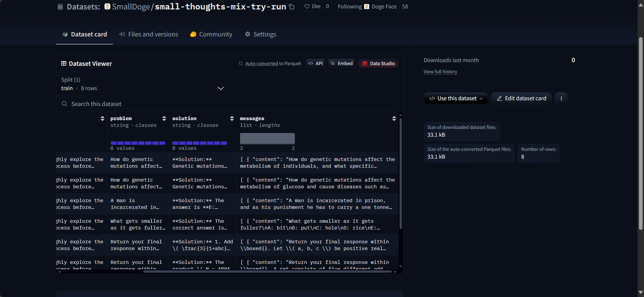
Task: Click the Following Doge Face button
Action: point(367,6)
